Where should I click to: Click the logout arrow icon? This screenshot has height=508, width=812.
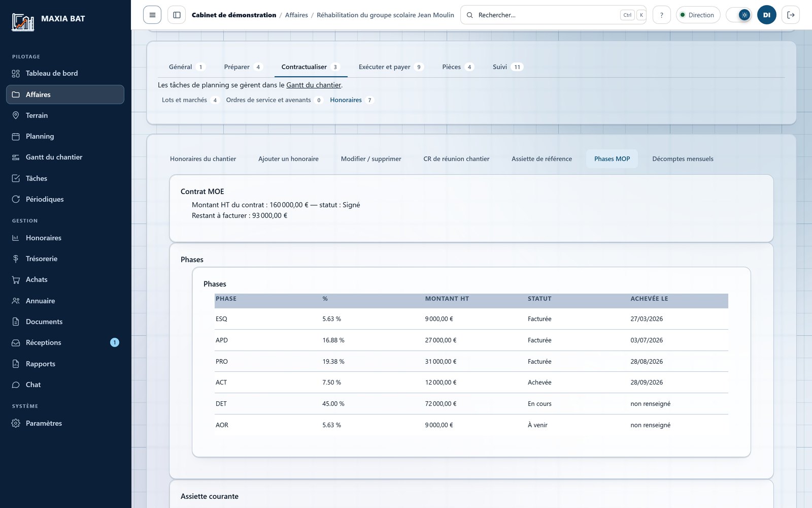(x=791, y=15)
